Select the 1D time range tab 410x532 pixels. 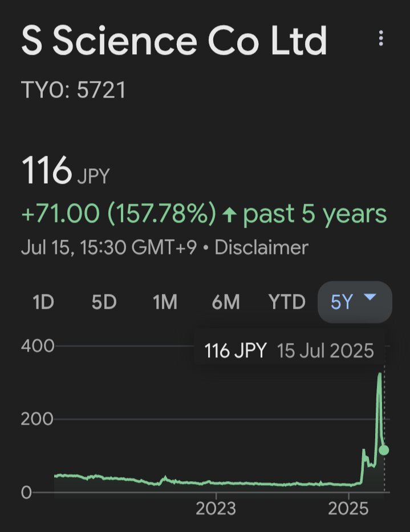coord(43,301)
